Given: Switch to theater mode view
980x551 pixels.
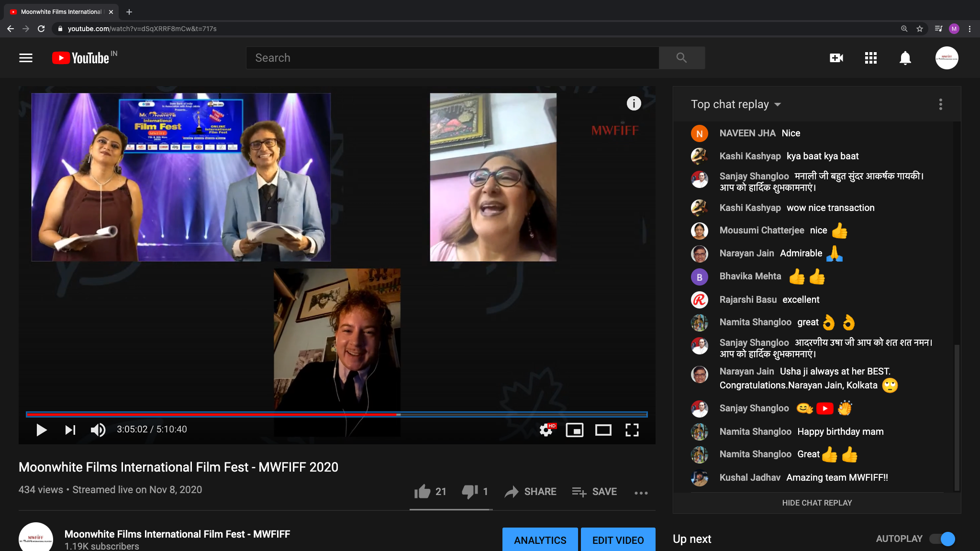Looking at the screenshot, I should (x=603, y=430).
